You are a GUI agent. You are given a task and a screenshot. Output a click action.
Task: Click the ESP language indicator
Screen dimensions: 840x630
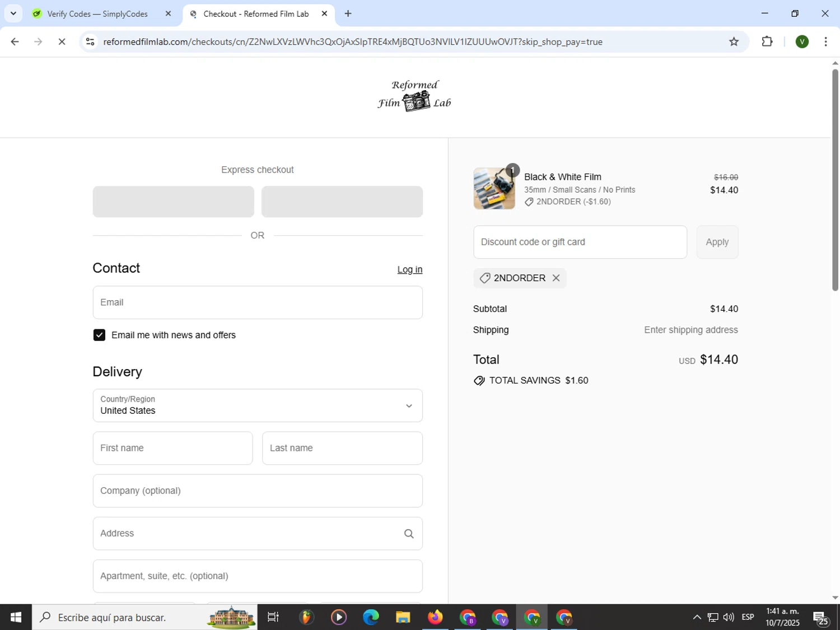coord(748,617)
